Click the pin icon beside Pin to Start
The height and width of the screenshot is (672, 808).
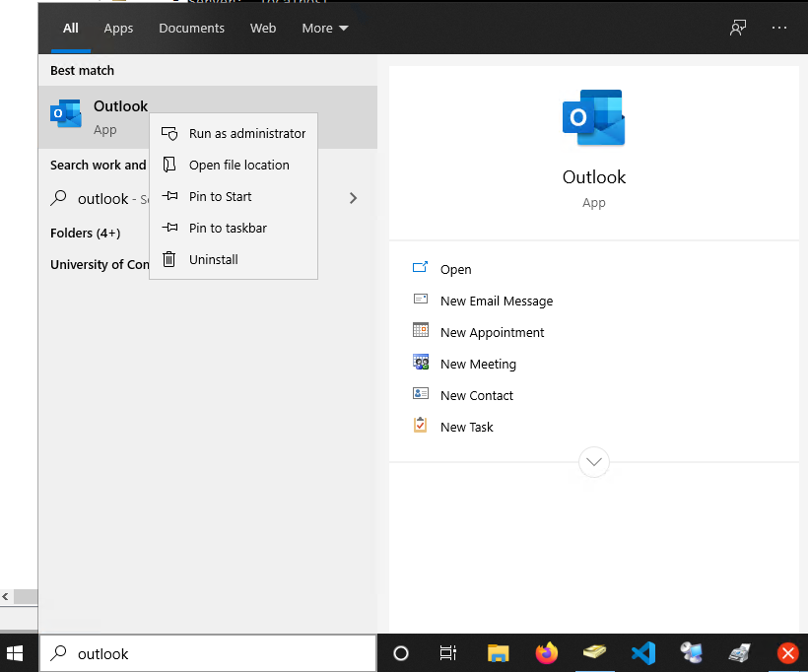point(169,196)
